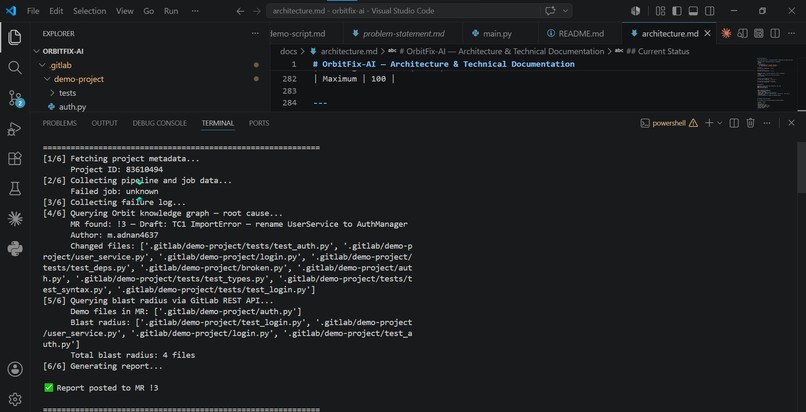The image size is (806, 412).
Task: Split the terminal
Action: (x=734, y=123)
